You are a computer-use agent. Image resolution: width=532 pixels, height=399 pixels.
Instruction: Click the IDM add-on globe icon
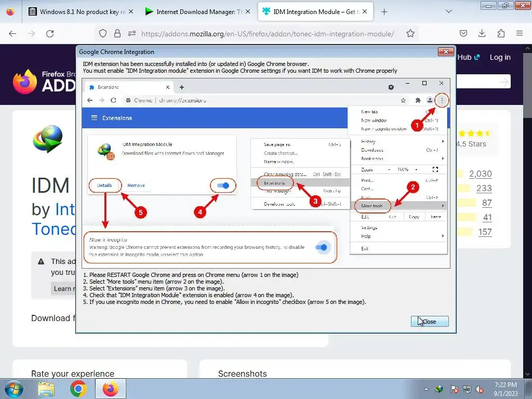point(48,139)
